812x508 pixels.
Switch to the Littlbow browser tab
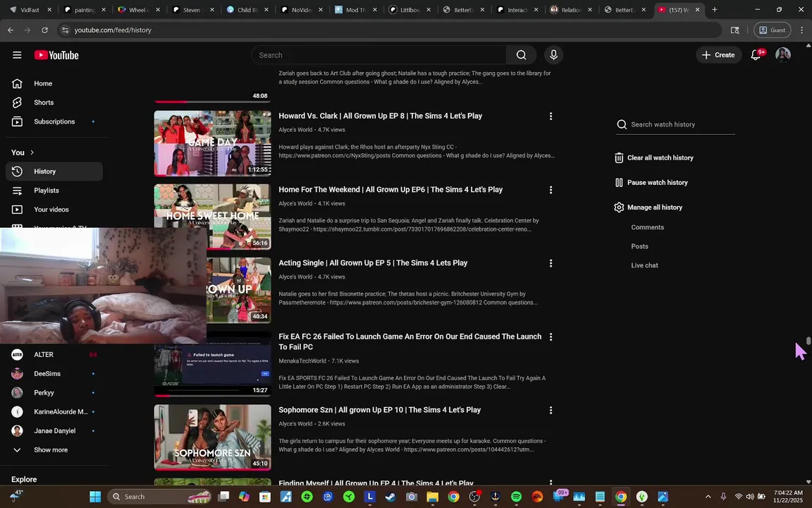(x=410, y=10)
